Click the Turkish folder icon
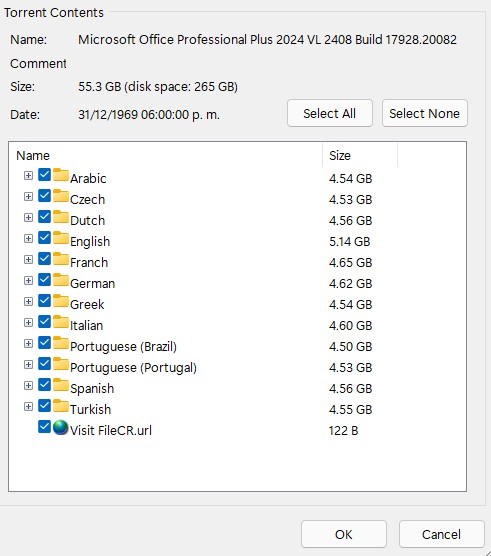Screen dimensions: 491x556 tap(61, 406)
